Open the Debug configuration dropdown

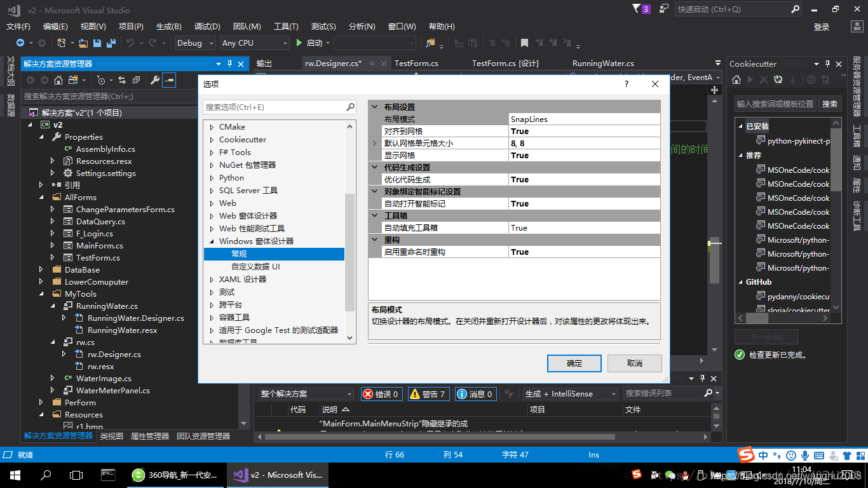tap(196, 43)
